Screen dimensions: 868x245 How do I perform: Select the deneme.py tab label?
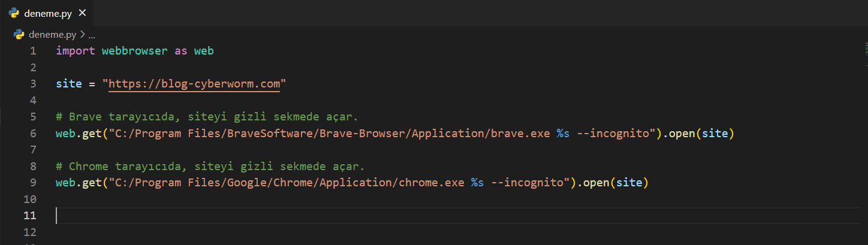(48, 14)
